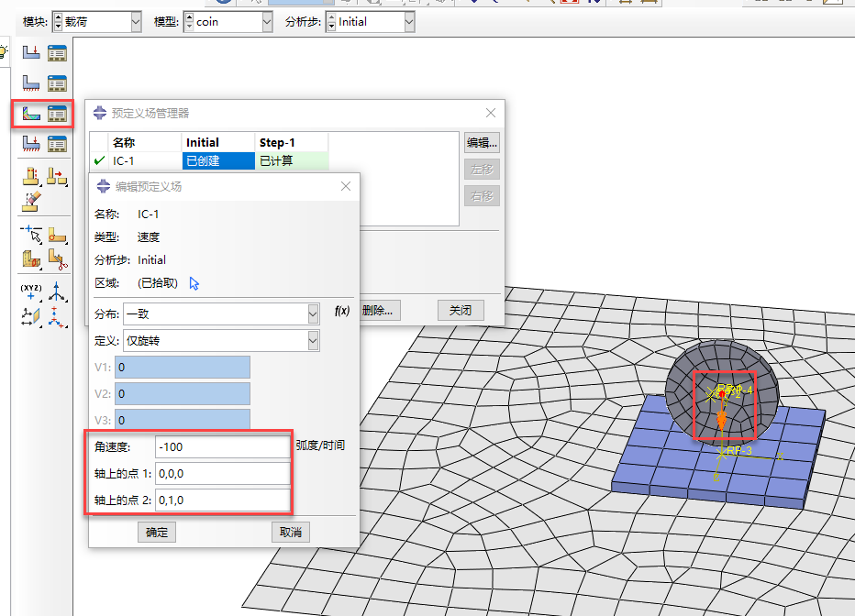The width and height of the screenshot is (855, 616).
Task: Click the V3 velocity field
Action: coord(183,420)
